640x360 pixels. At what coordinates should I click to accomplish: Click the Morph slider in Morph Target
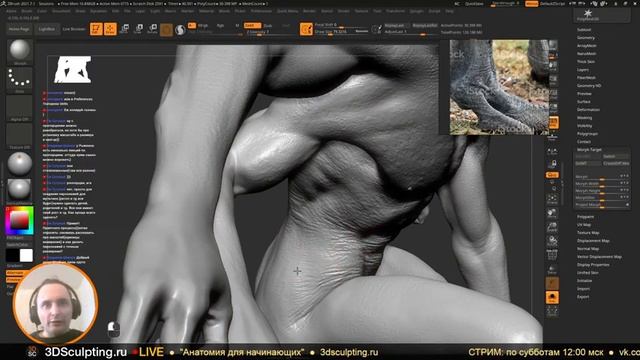tap(602, 177)
